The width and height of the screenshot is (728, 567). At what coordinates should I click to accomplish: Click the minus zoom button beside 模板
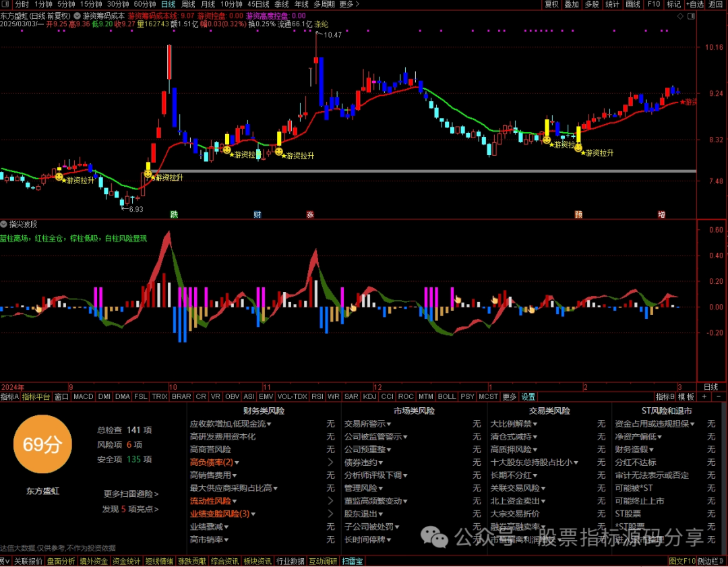pyautogui.click(x=719, y=396)
